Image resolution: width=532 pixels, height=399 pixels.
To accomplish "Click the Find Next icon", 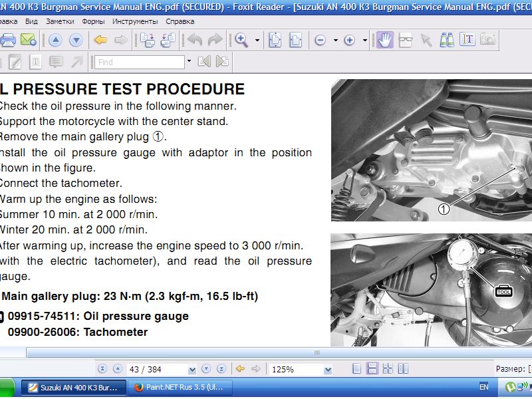I will 222,61.
